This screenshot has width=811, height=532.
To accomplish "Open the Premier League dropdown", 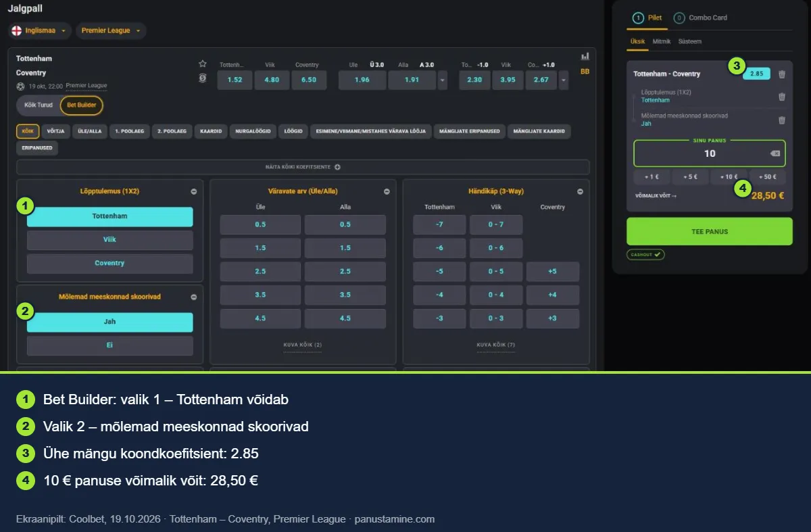I will point(111,31).
